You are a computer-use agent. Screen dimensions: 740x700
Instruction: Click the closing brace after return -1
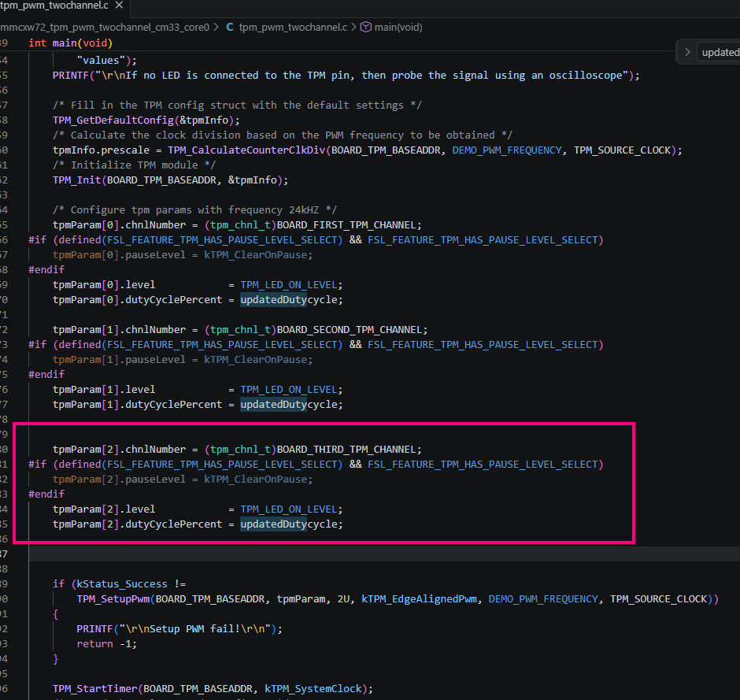(56, 659)
